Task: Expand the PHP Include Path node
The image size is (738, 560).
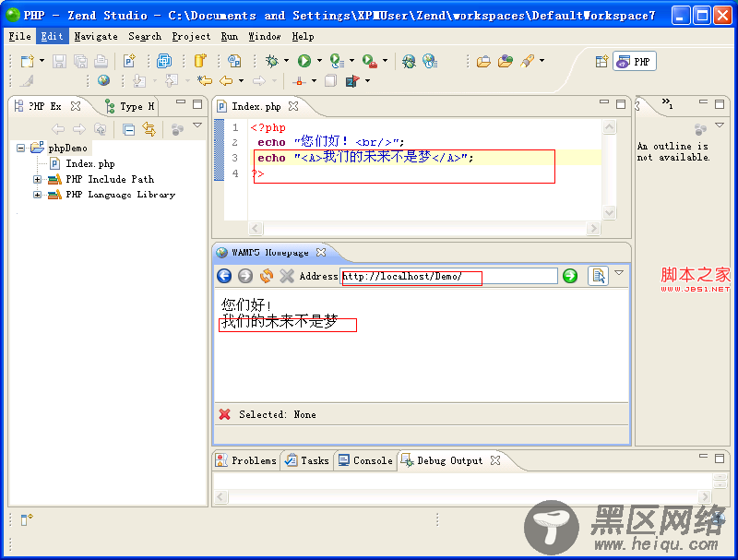Action: (x=38, y=179)
